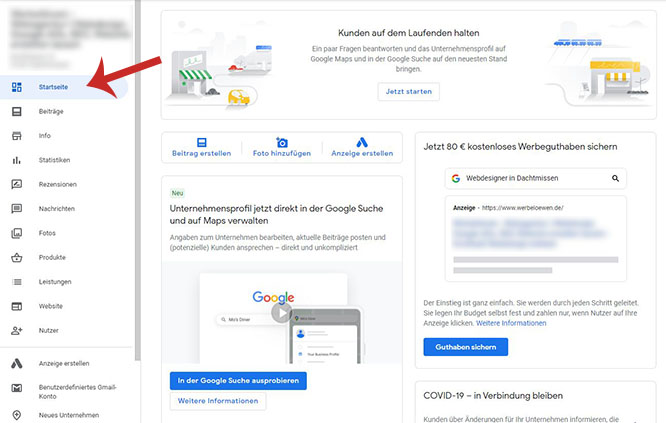666x423 pixels.
Task: Click the Nachrichten message icon
Action: coord(17,209)
